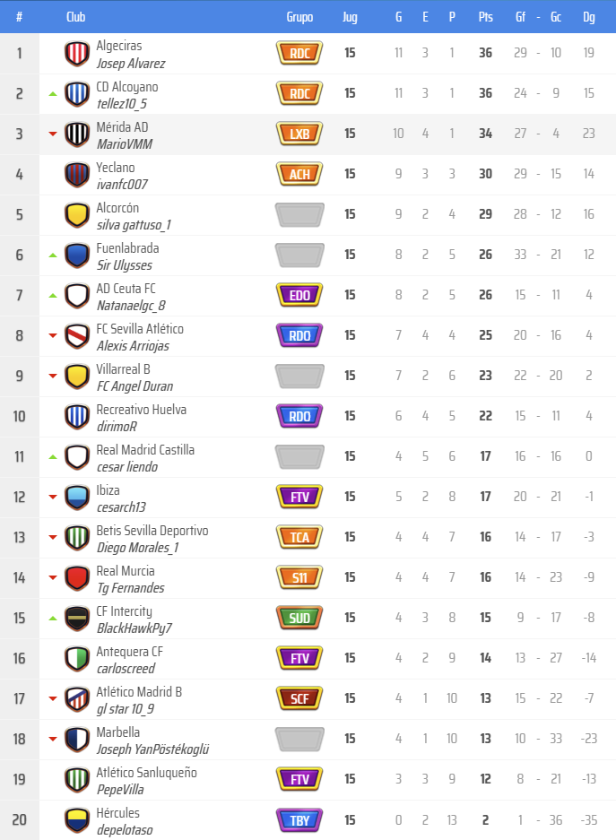Open manager profile BlackHawkPy7
The height and width of the screenshot is (840, 616).
coord(134,628)
